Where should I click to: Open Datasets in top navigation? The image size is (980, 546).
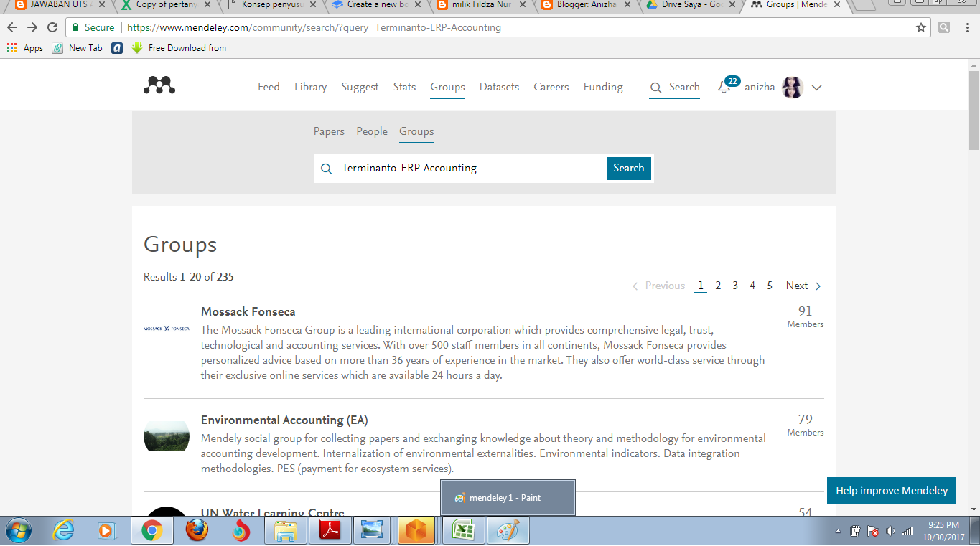pyautogui.click(x=499, y=87)
